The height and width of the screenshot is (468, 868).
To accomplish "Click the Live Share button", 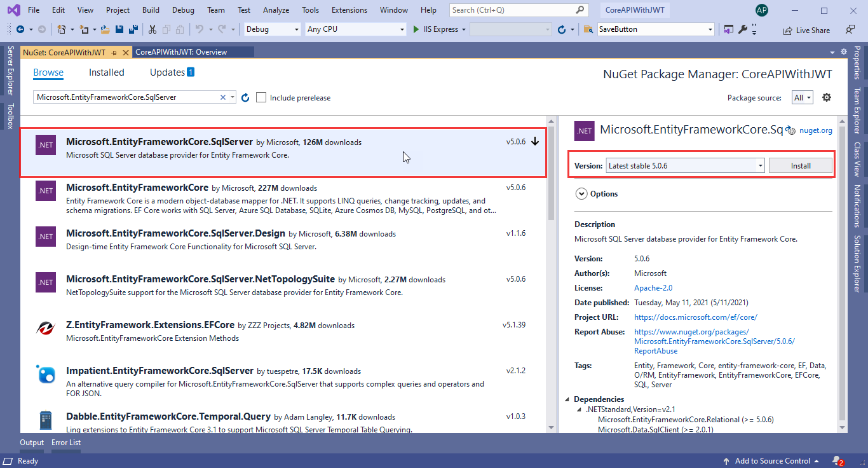I will (806, 30).
